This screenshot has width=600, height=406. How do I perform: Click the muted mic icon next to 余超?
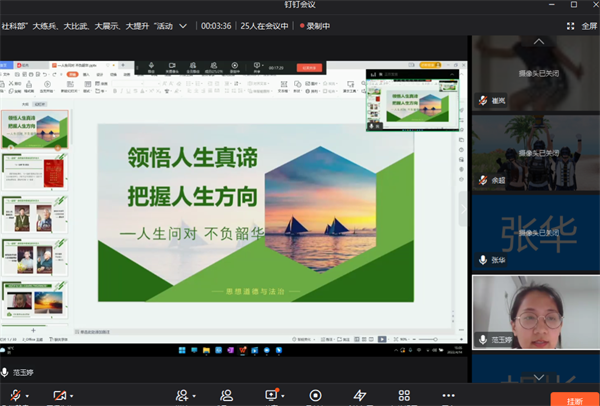click(x=483, y=180)
